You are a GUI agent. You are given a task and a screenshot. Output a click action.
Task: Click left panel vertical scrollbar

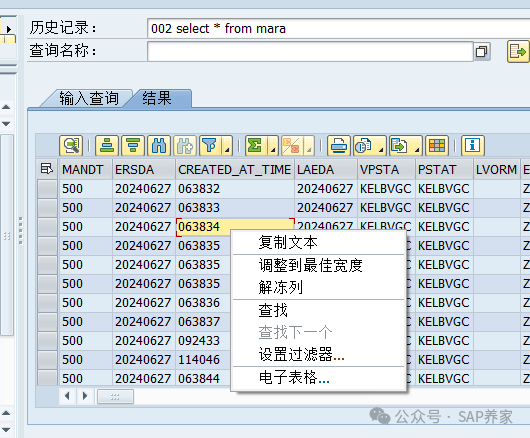click(7, 235)
